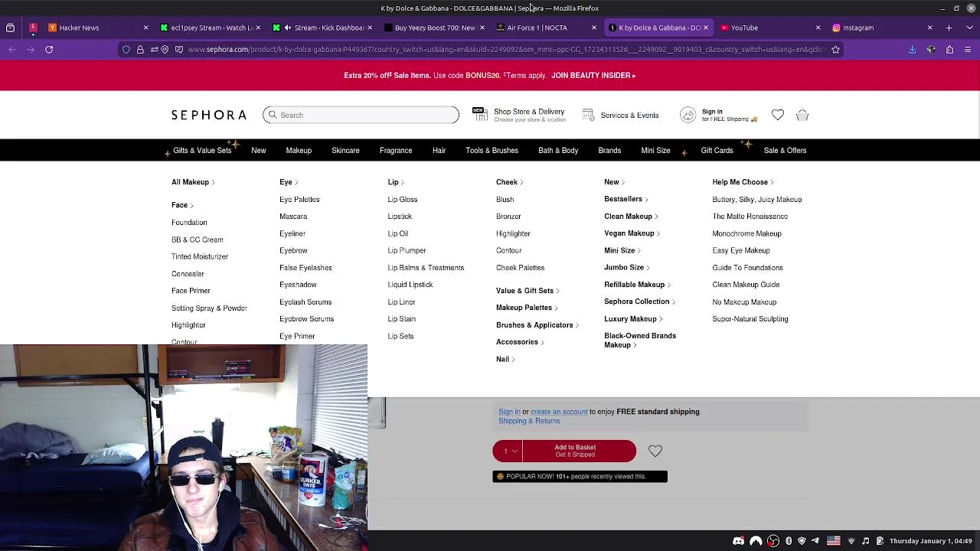Close the Buy Yeezy Boost 700 tab
The width and height of the screenshot is (980, 551).
pyautogui.click(x=482, y=28)
